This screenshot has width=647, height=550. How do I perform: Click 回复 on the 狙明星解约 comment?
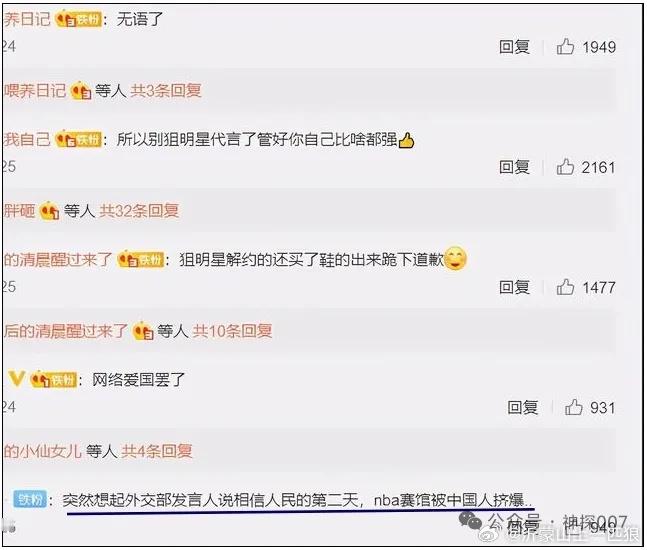pyautogui.click(x=514, y=287)
